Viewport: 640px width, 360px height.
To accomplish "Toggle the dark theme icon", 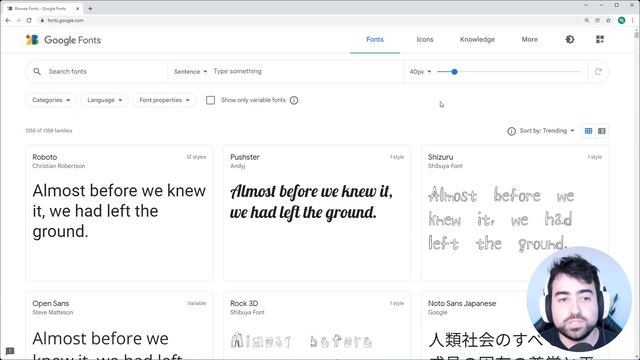I will coord(570,40).
